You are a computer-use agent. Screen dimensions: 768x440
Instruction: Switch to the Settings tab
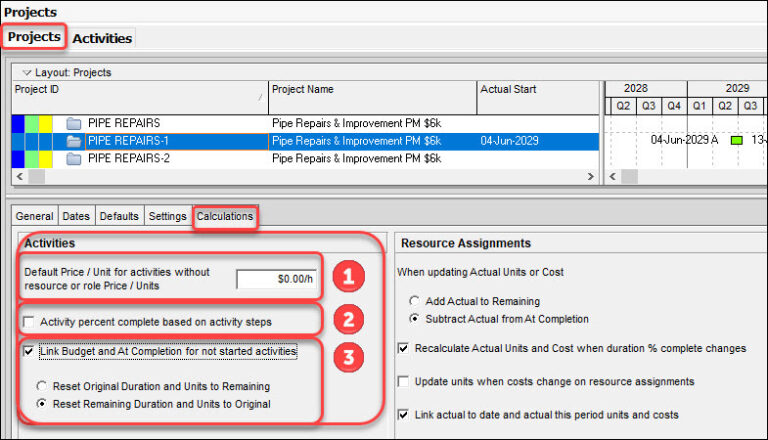[167, 216]
